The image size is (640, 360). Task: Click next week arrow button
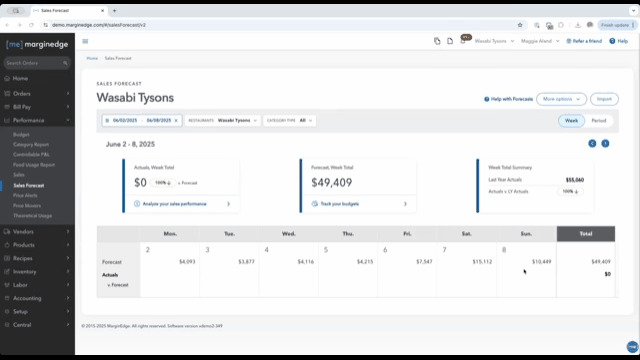(x=605, y=144)
